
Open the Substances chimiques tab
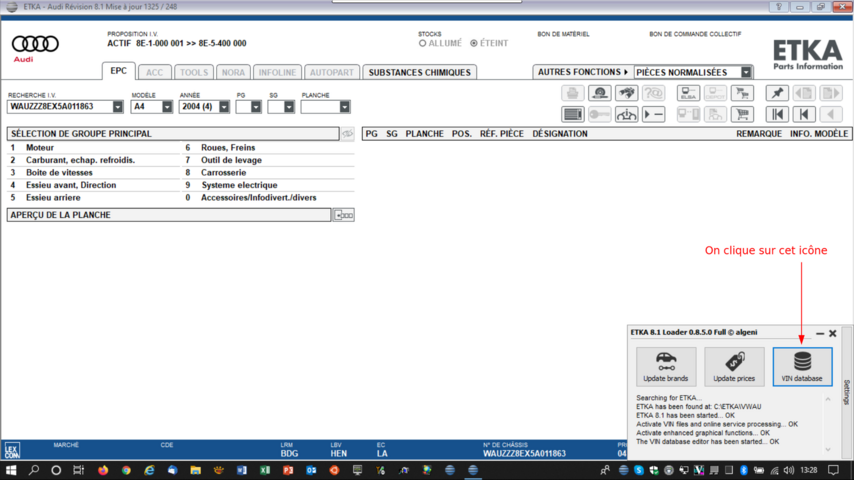(x=419, y=72)
